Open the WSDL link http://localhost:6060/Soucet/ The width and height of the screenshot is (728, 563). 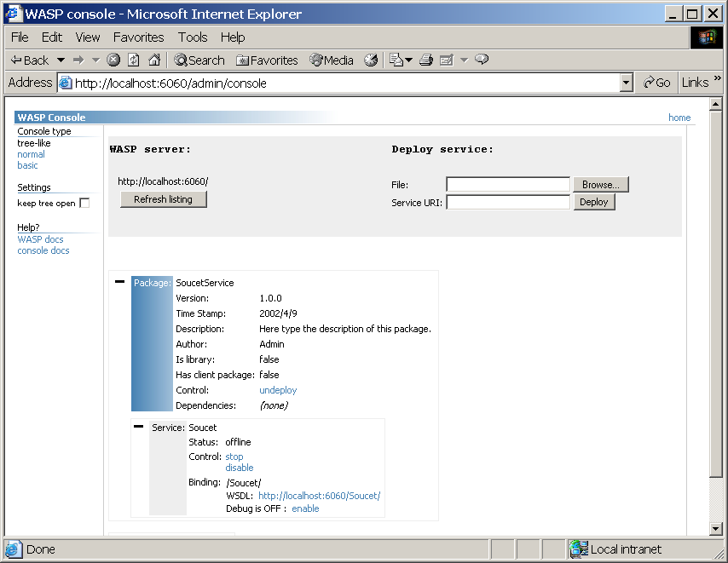320,496
